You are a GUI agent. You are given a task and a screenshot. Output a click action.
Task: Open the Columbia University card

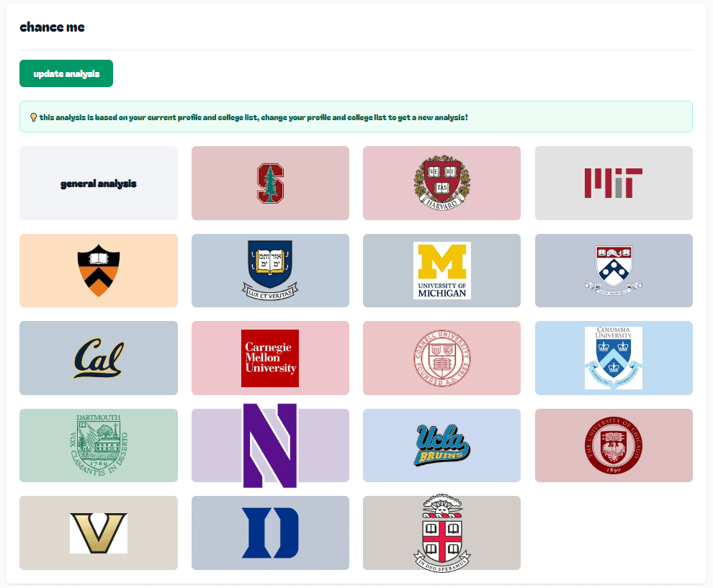pos(614,358)
